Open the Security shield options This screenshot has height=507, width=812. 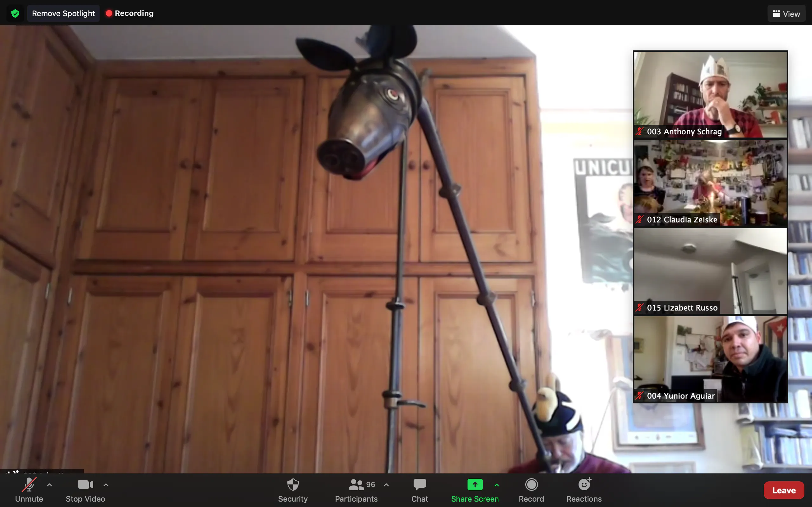click(x=292, y=485)
